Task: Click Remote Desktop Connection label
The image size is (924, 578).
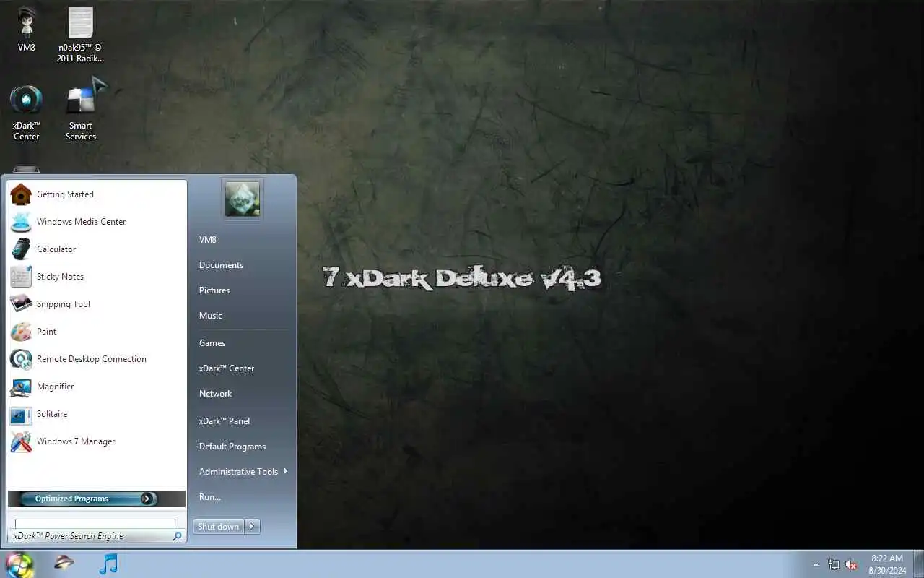Action: pyautogui.click(x=92, y=359)
